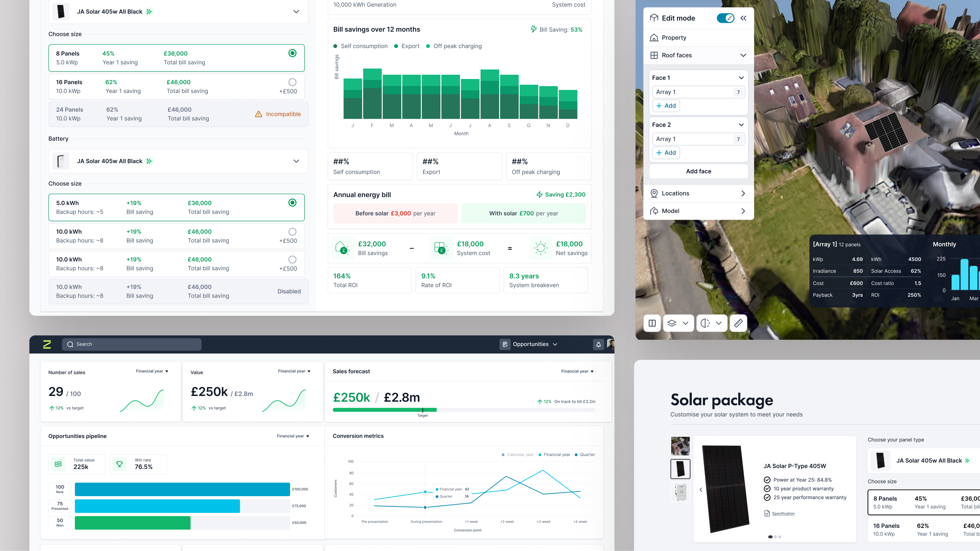Open the Locations menu item
Screen dimensions: 980x551
(698, 193)
